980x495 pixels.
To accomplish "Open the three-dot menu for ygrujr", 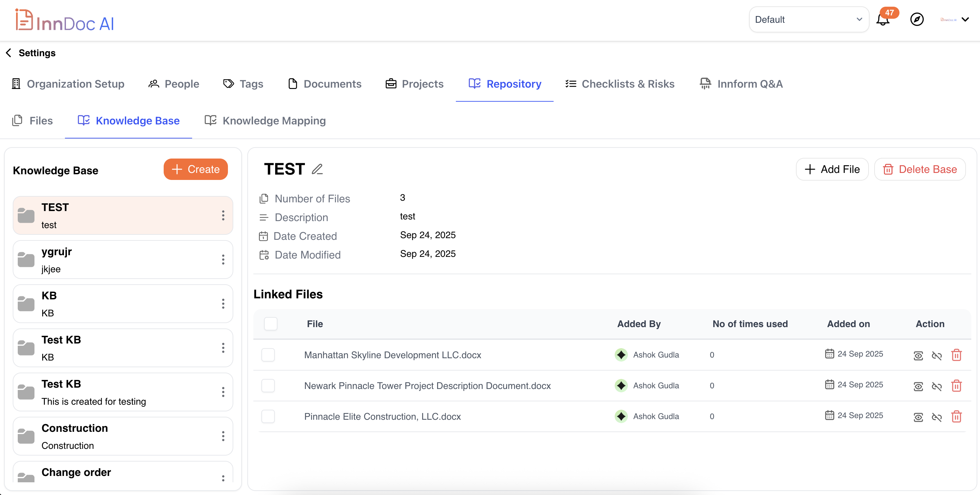I will (223, 260).
